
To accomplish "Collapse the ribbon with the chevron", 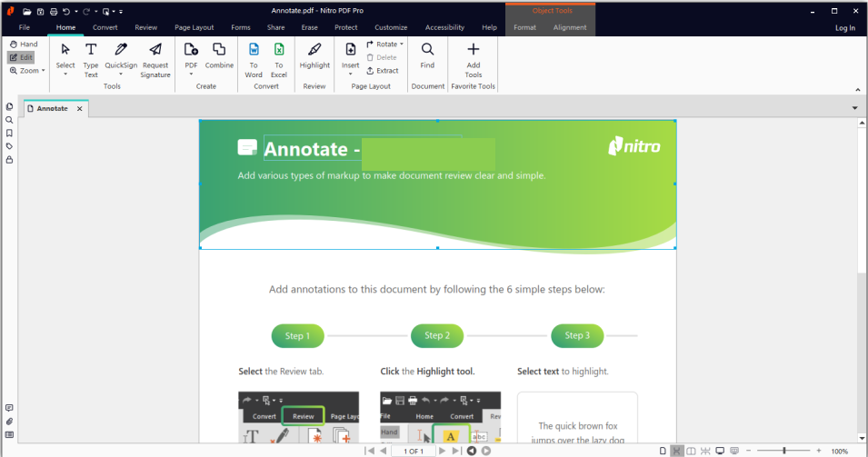I will (x=857, y=89).
